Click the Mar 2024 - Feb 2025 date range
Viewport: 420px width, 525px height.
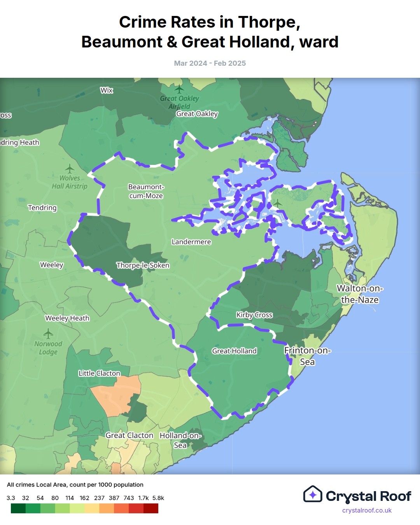[210, 63]
